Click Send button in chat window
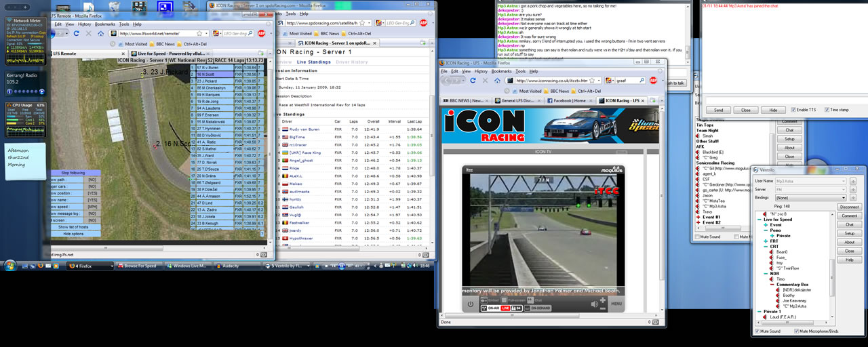 tap(718, 110)
